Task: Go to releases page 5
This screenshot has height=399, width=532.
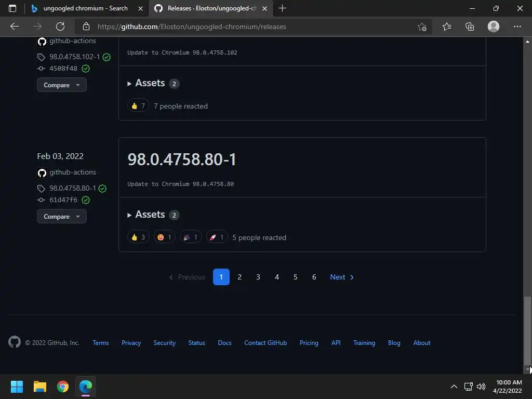Action: pos(296,277)
